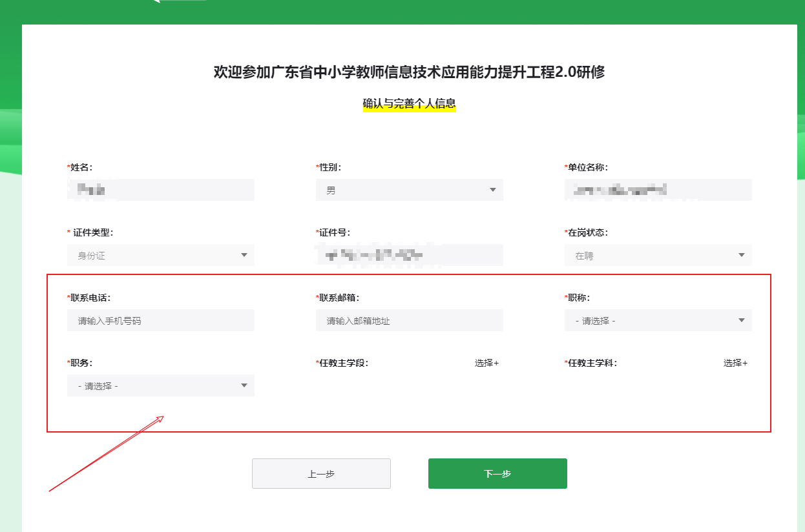The height and width of the screenshot is (532, 805).
Task: Open the 性别 dropdown showing 男
Action: coord(410,190)
